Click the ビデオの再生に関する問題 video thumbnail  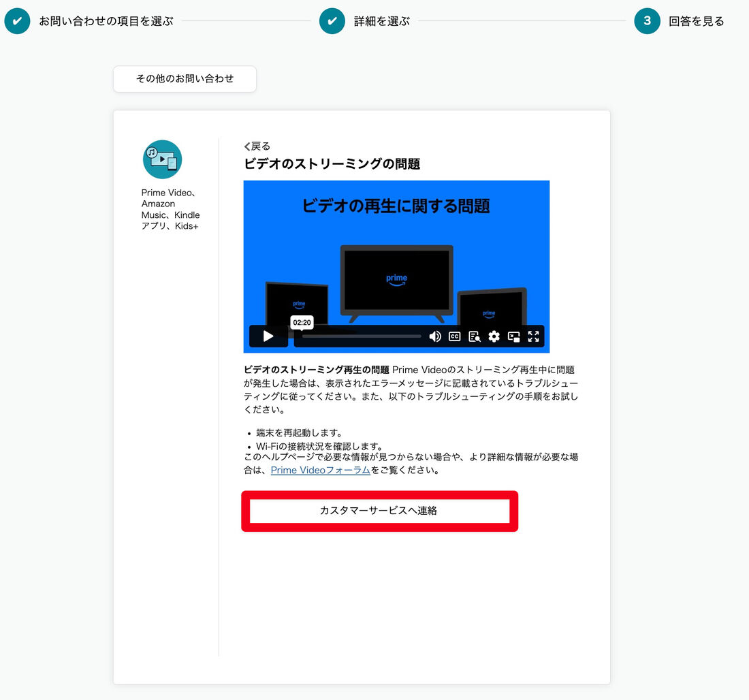[x=396, y=267]
